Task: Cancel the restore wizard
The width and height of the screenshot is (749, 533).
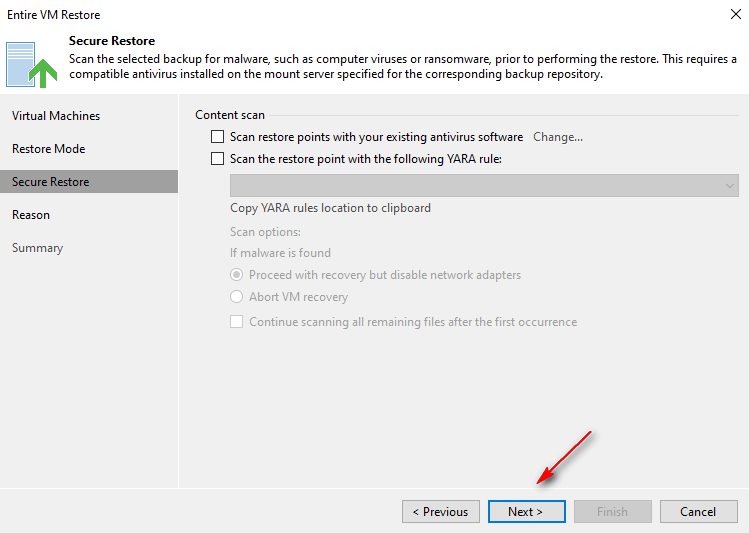Action: [x=698, y=512]
